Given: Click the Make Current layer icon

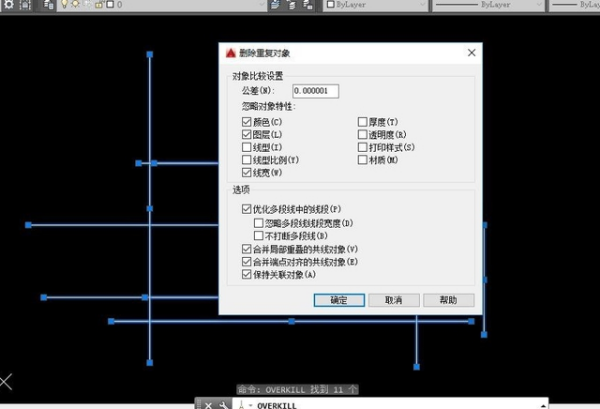Looking at the screenshot, I should pyautogui.click(x=275, y=5).
